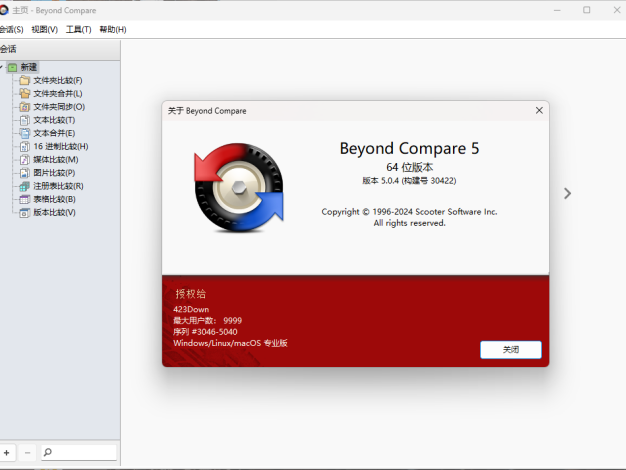
Task: Click the green 新建 folder icon
Action: pos(12,67)
